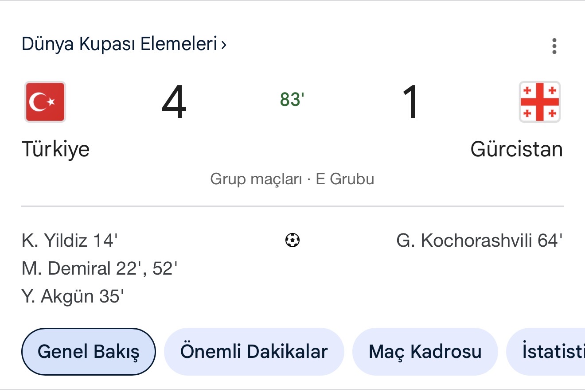585x392 pixels.
Task: Click the K. Yildiz 14' goal entry
Action: [70, 241]
